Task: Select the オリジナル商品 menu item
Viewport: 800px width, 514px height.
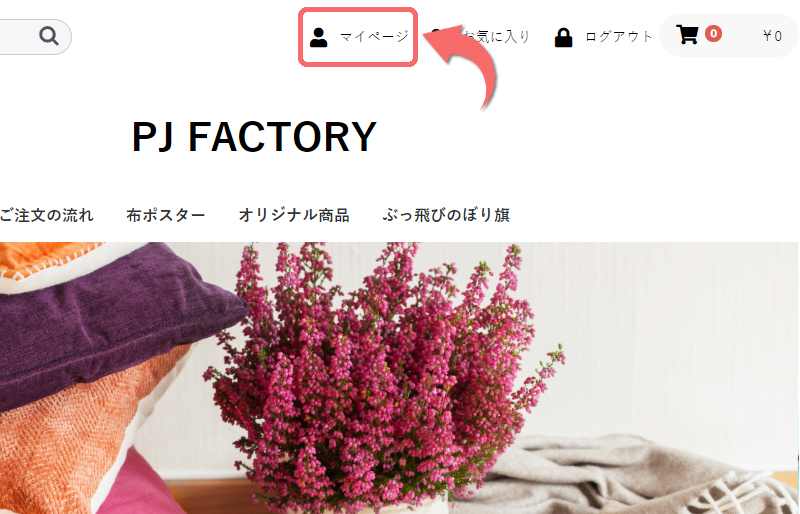Action: (294, 215)
